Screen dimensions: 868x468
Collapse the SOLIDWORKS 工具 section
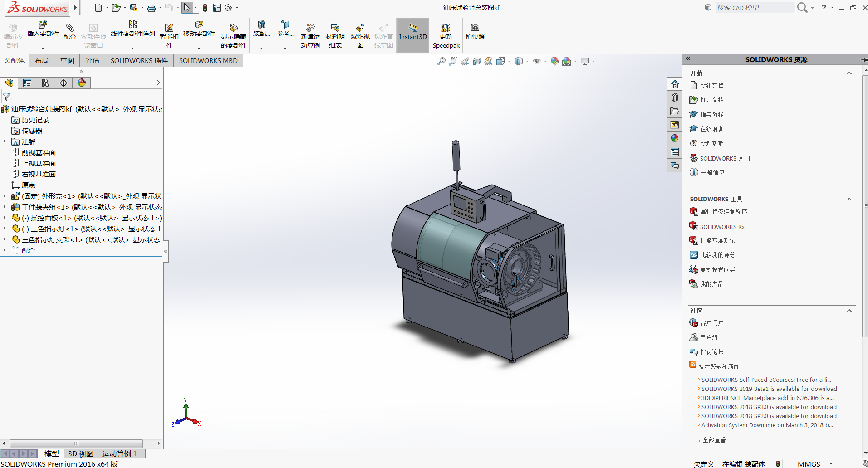tap(849, 199)
